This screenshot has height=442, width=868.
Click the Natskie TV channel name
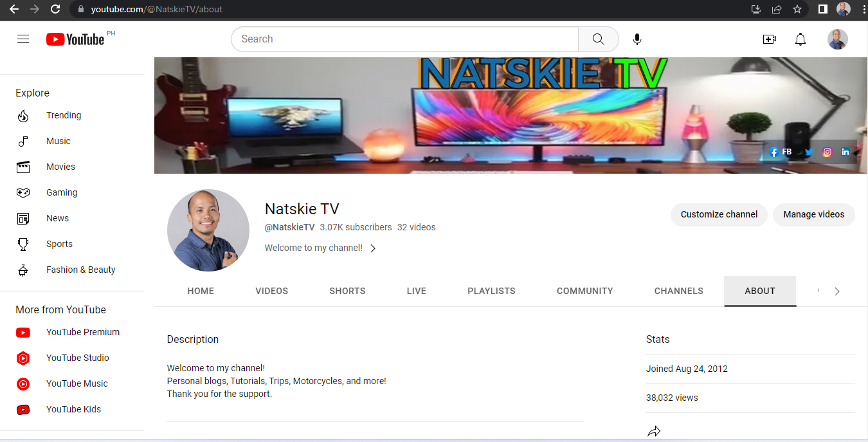(302, 209)
